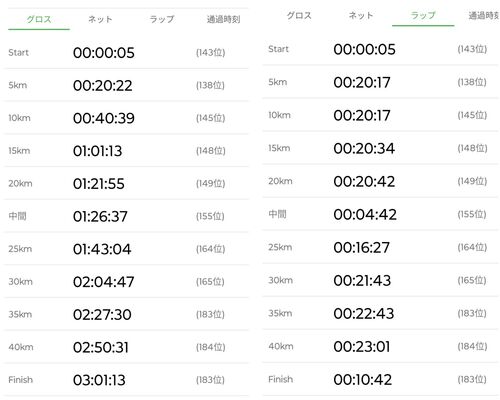This screenshot has width=500, height=400.
Task: Select the active ラップ tab in right panel
Action: pyautogui.click(x=423, y=15)
